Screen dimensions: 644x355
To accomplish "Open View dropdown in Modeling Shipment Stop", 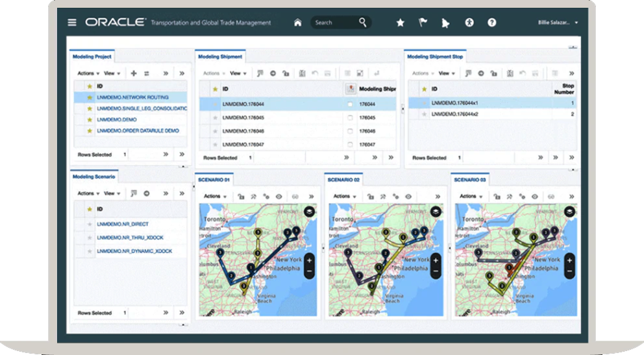I will click(x=447, y=73).
